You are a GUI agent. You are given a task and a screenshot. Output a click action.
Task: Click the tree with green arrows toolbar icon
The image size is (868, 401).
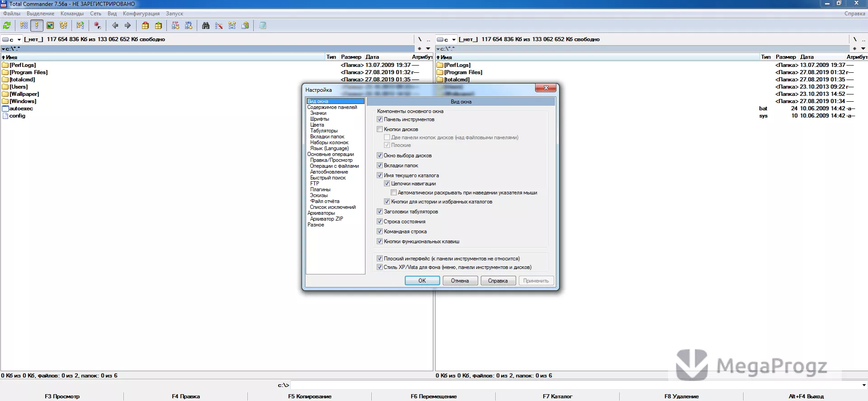80,26
